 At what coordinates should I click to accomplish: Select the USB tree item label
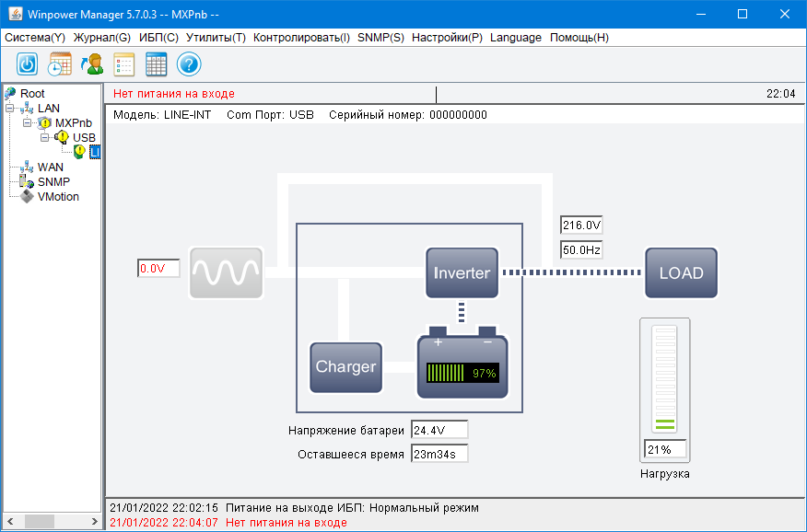pyautogui.click(x=85, y=138)
